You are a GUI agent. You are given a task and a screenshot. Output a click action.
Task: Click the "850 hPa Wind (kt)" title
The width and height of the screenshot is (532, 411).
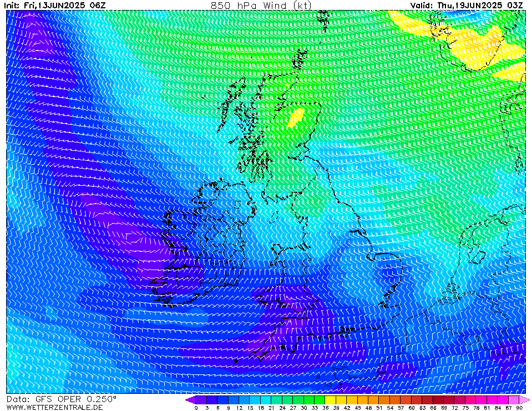[x=261, y=6]
